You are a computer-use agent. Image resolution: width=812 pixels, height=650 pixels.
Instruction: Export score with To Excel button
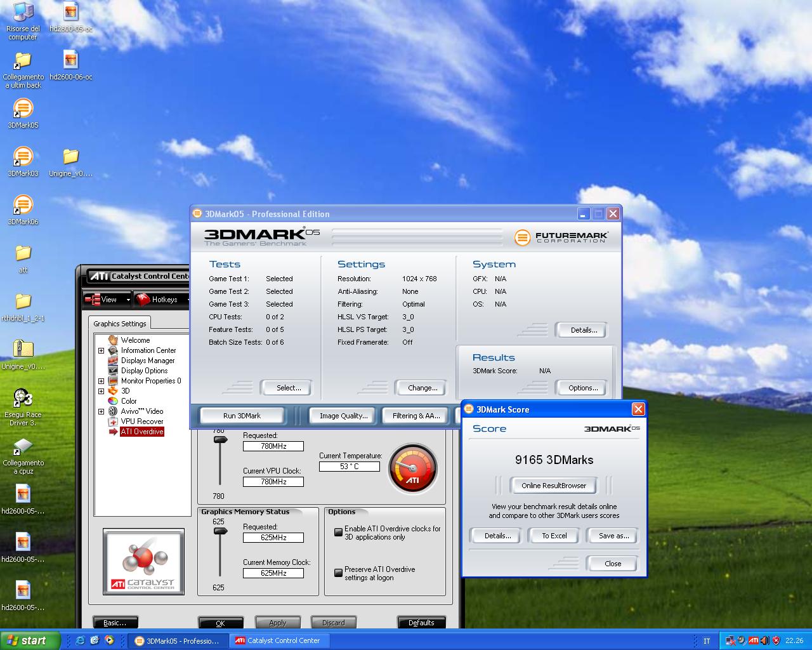click(x=554, y=536)
